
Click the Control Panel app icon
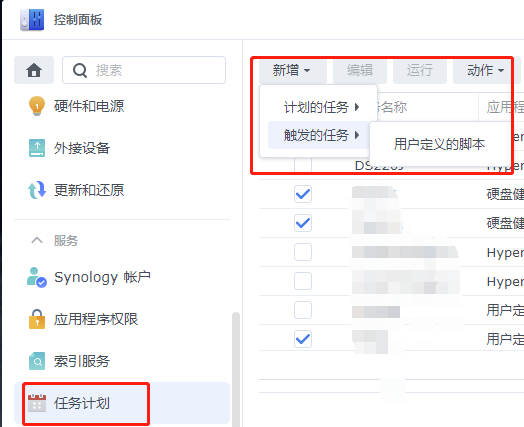click(x=32, y=20)
